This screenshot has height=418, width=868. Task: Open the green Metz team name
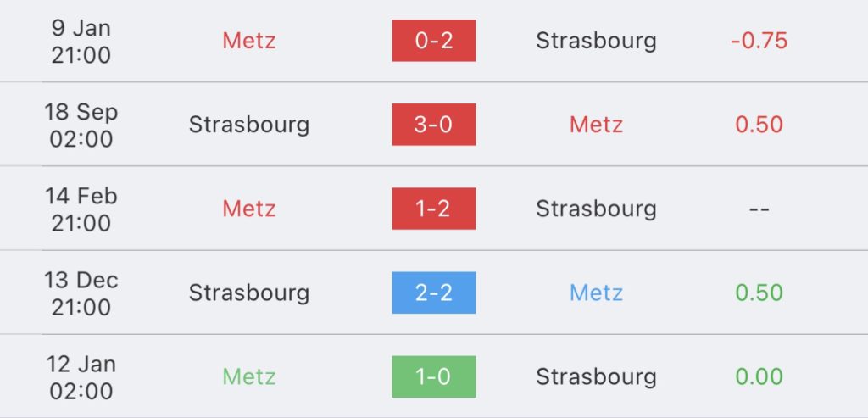[249, 376]
